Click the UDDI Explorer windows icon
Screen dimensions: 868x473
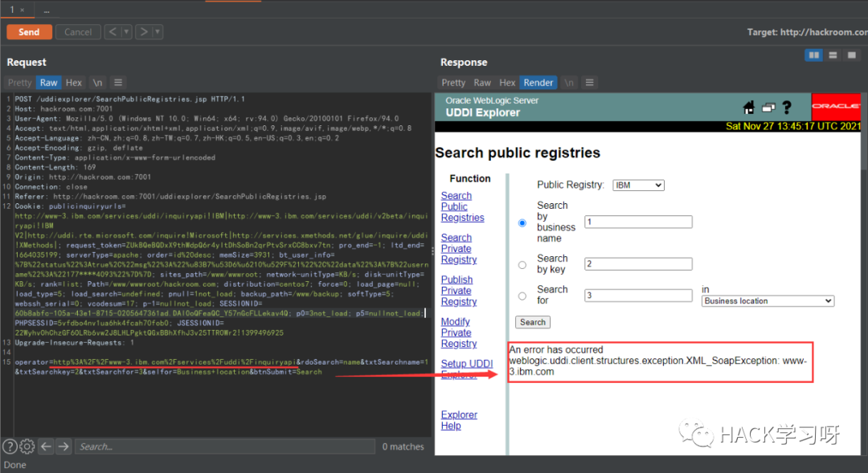coord(768,108)
